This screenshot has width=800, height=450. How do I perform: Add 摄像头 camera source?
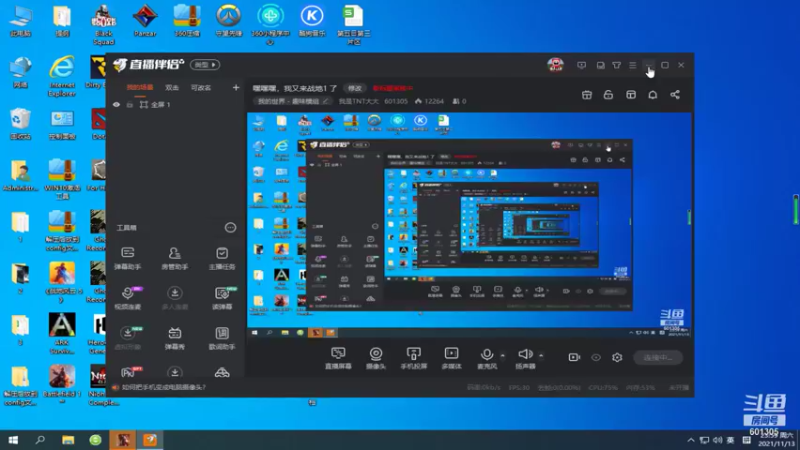click(x=376, y=358)
